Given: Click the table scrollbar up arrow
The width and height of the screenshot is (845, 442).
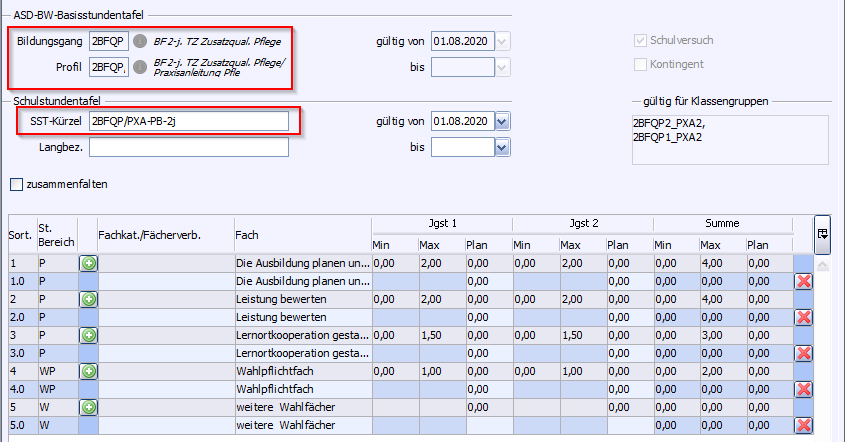Looking at the screenshot, I should pyautogui.click(x=823, y=266).
